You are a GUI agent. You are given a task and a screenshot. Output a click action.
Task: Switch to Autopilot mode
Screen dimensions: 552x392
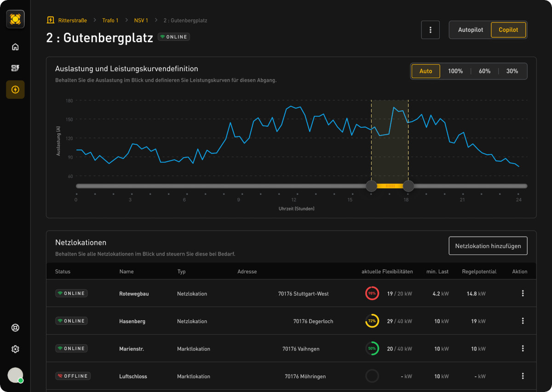[x=470, y=30]
